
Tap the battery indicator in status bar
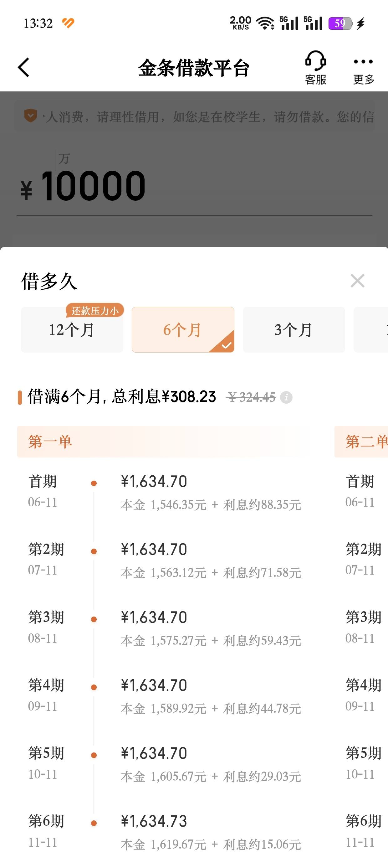pyautogui.click(x=340, y=23)
